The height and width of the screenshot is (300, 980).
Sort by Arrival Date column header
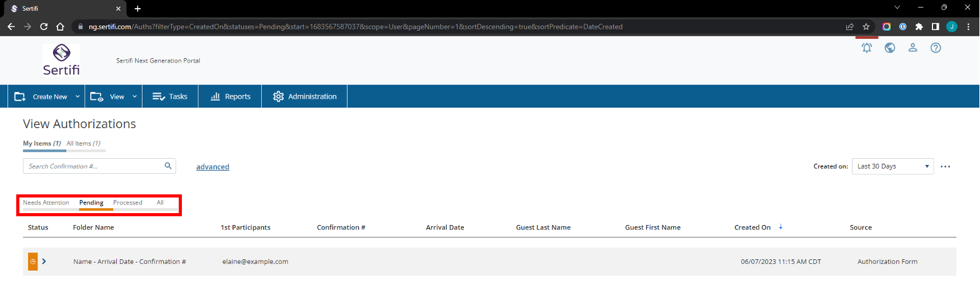click(445, 227)
